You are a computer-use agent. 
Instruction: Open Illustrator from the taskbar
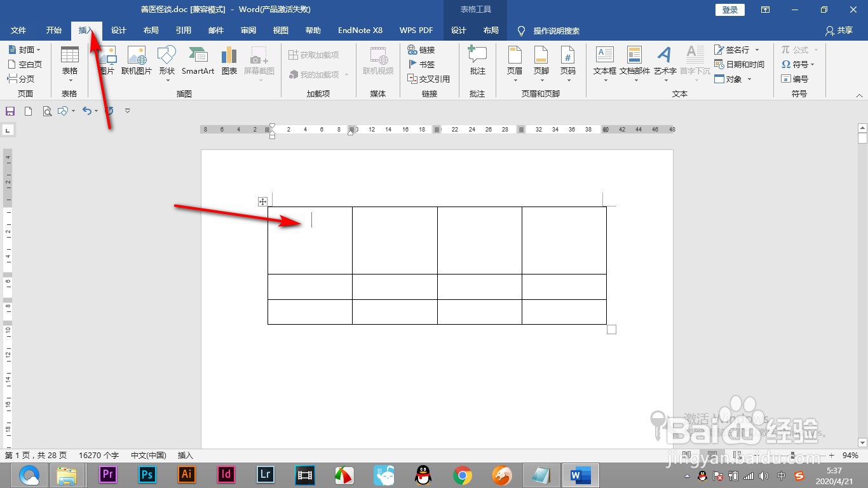(x=187, y=475)
